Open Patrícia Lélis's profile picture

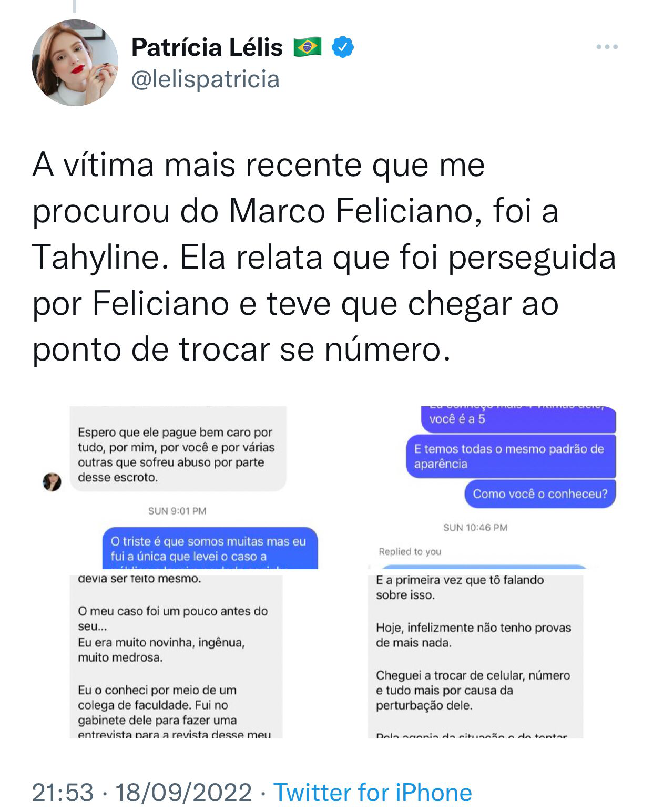pyautogui.click(x=75, y=63)
